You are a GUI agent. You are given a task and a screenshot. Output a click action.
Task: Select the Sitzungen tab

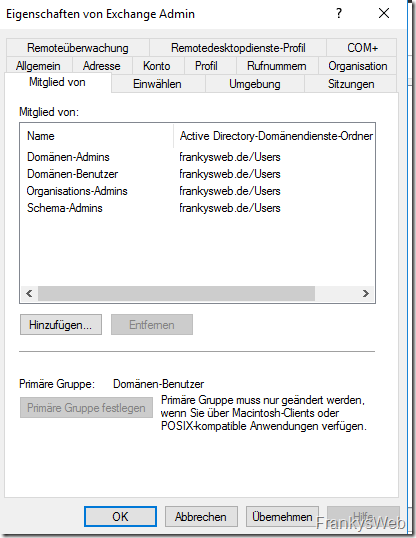351,84
